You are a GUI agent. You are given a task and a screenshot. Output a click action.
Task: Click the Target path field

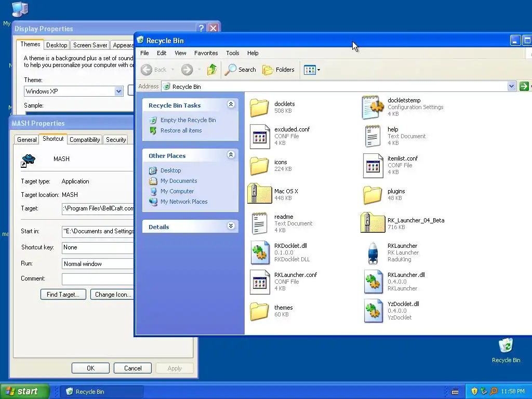pyautogui.click(x=98, y=209)
